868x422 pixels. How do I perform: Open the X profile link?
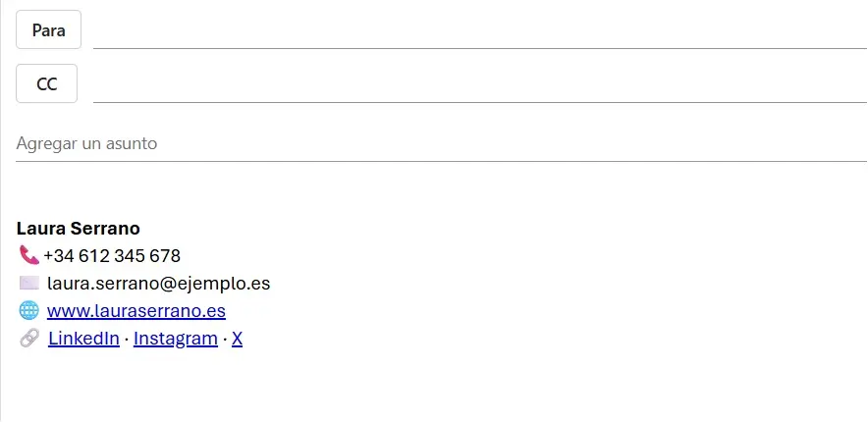(237, 339)
